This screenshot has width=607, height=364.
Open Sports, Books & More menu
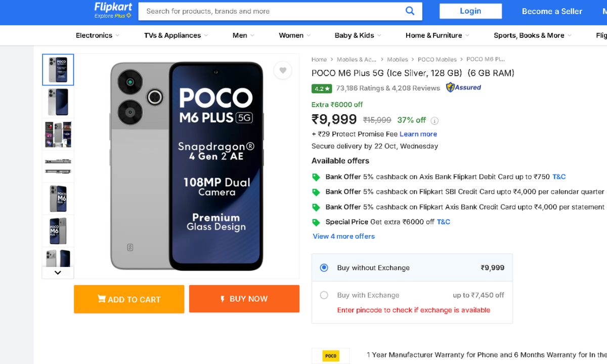point(532,35)
